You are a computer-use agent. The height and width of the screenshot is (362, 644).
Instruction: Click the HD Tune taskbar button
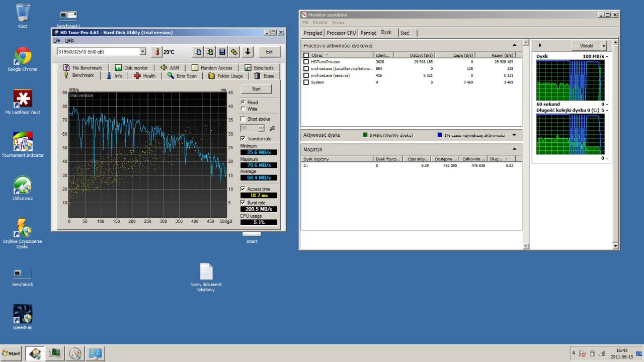click(35, 353)
